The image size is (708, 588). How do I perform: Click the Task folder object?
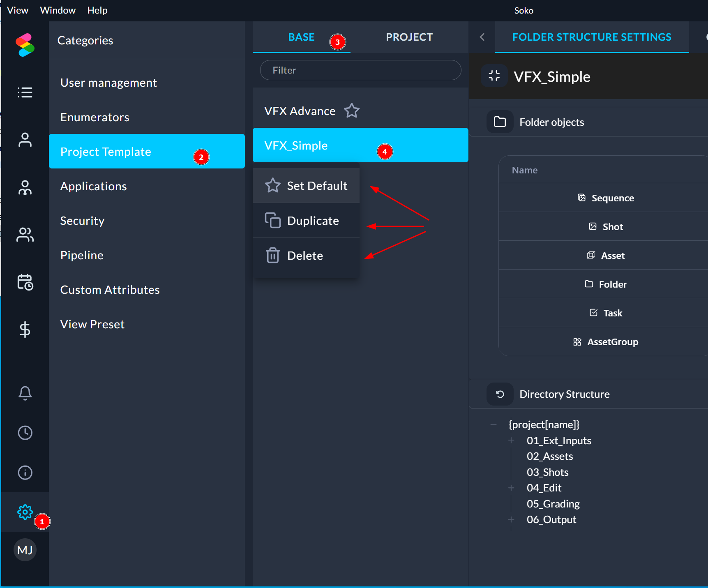coord(603,313)
